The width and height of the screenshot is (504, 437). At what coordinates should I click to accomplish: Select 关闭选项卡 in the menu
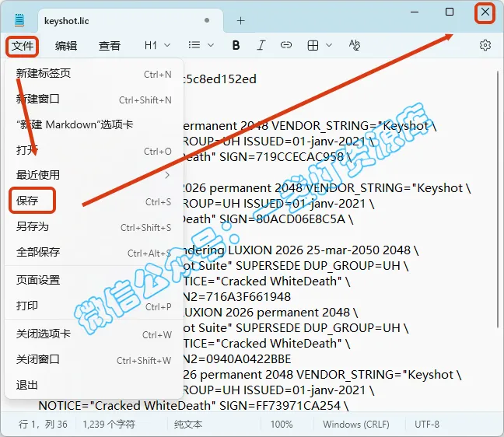[94, 334]
